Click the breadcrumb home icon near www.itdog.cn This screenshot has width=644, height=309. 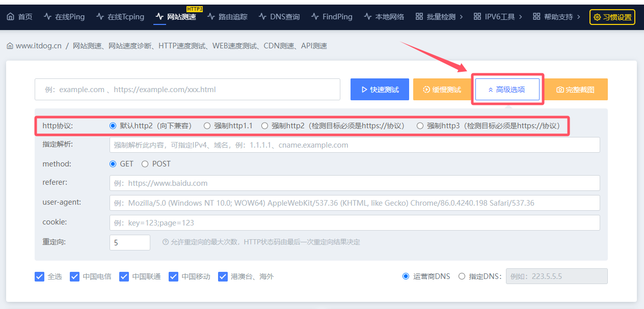point(10,46)
